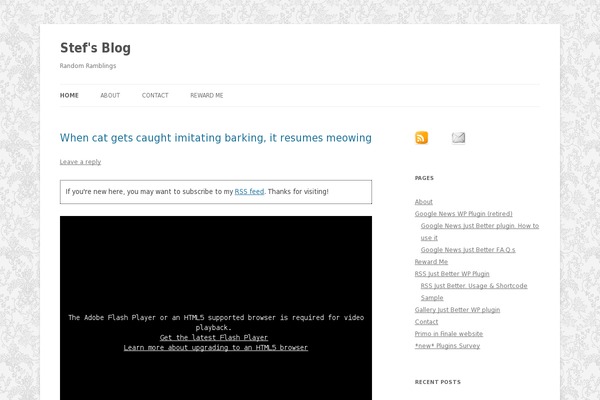This screenshot has height=400, width=600.
Task: Open Reward Me page in sidebar
Action: pyautogui.click(x=431, y=262)
